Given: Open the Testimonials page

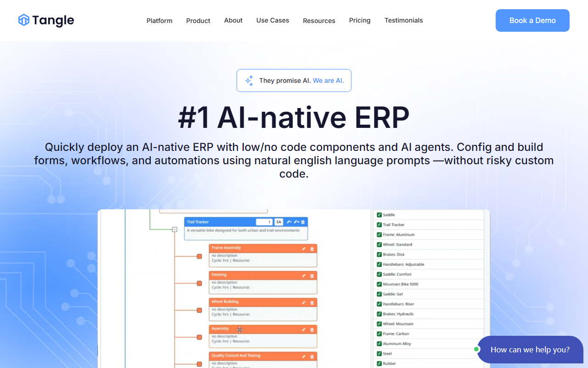Looking at the screenshot, I should tap(404, 20).
